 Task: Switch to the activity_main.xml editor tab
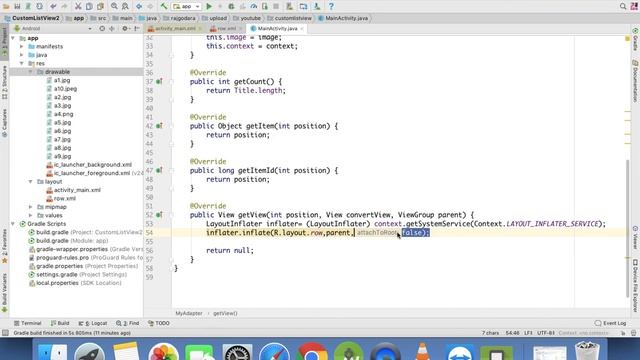point(175,29)
